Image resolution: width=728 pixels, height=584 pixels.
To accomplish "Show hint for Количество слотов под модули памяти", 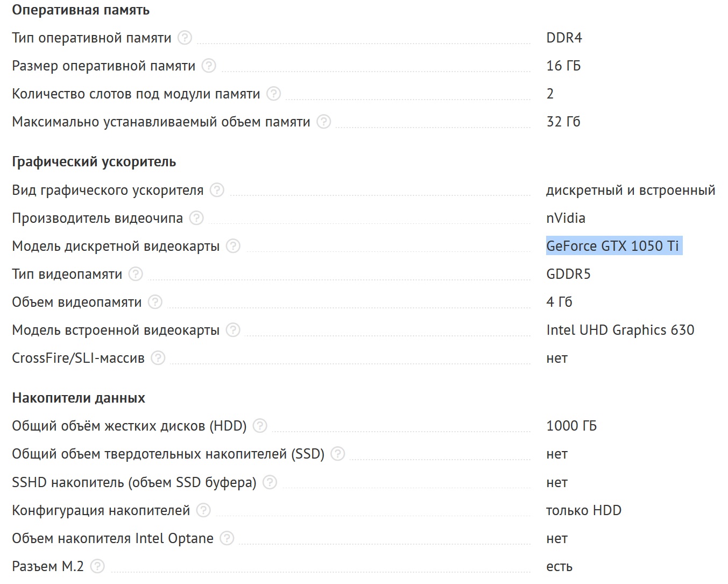I will 274,94.
